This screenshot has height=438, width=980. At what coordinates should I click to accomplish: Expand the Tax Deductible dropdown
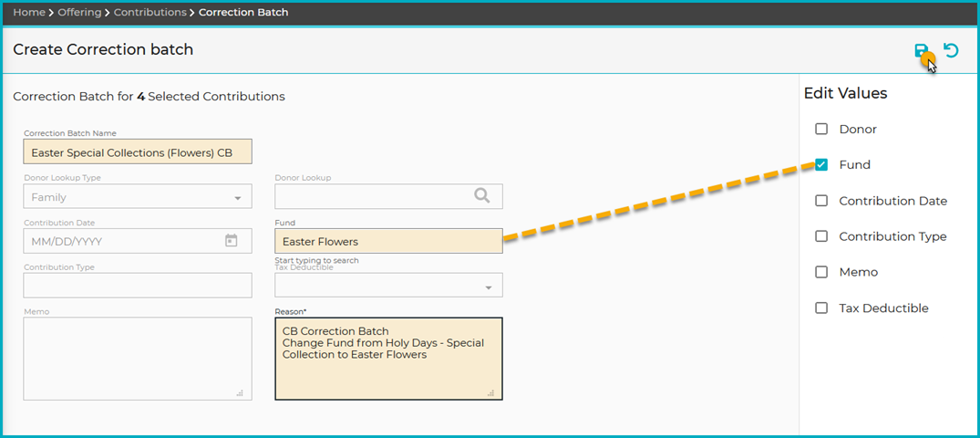(x=388, y=286)
